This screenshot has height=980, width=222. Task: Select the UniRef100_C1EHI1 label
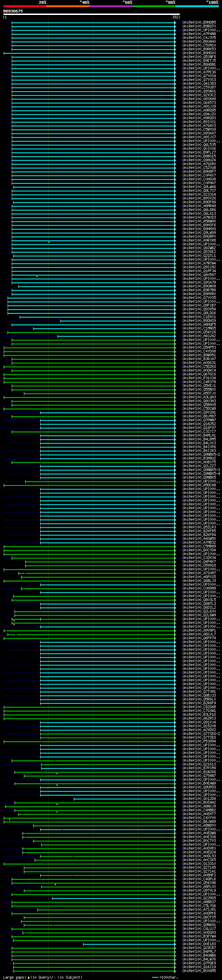[199, 316]
